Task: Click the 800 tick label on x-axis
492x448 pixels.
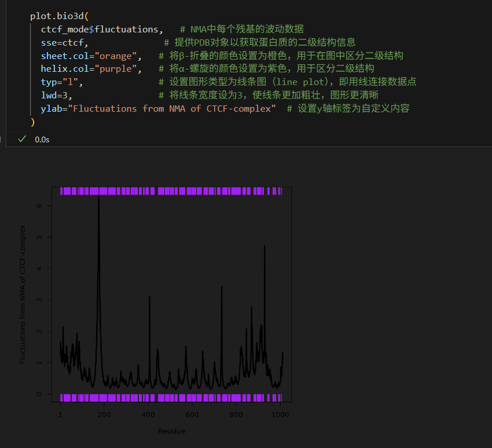Action: [236, 414]
